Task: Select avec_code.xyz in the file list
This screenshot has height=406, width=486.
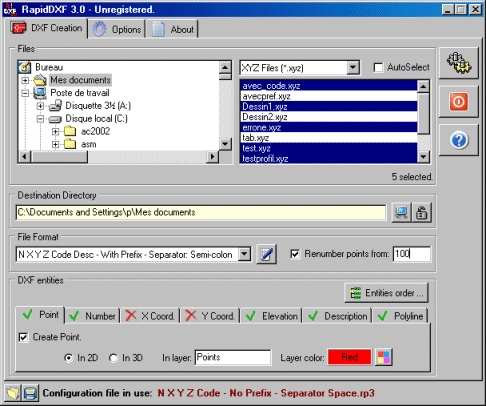Action: point(328,86)
